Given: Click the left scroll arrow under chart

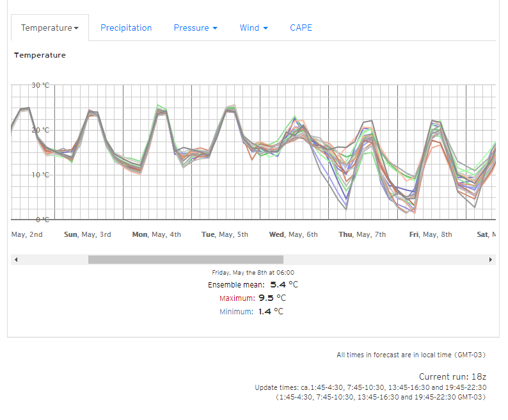Looking at the screenshot, I should click(x=16, y=259).
